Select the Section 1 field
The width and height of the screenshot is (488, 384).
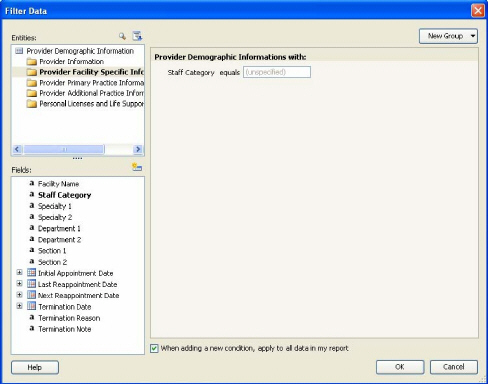coord(52,251)
